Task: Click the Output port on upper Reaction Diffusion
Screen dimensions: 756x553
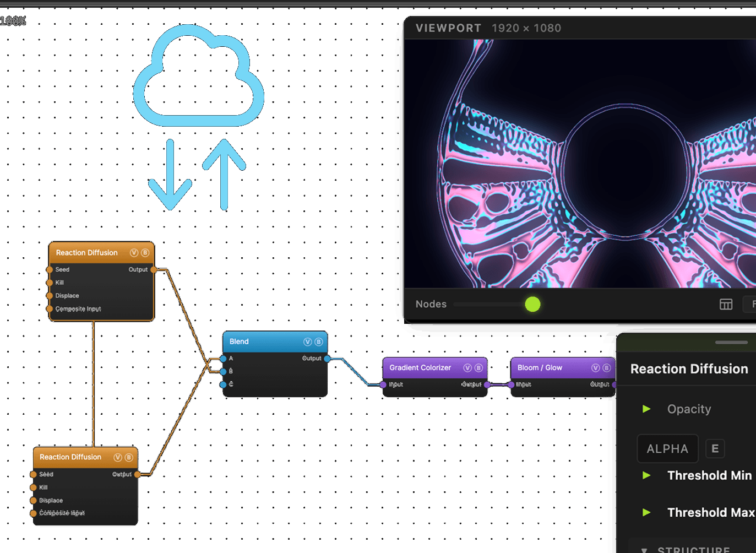Action: tap(154, 269)
